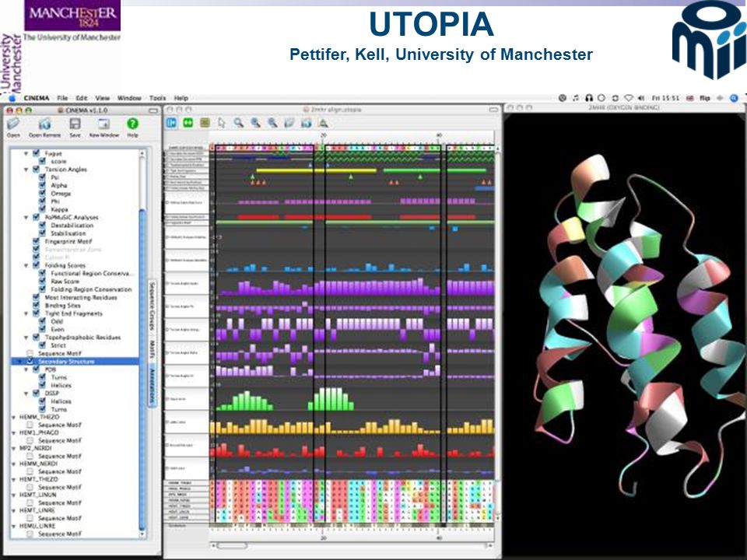
Task: Click the music note icon in menu bar
Action: coord(576,98)
